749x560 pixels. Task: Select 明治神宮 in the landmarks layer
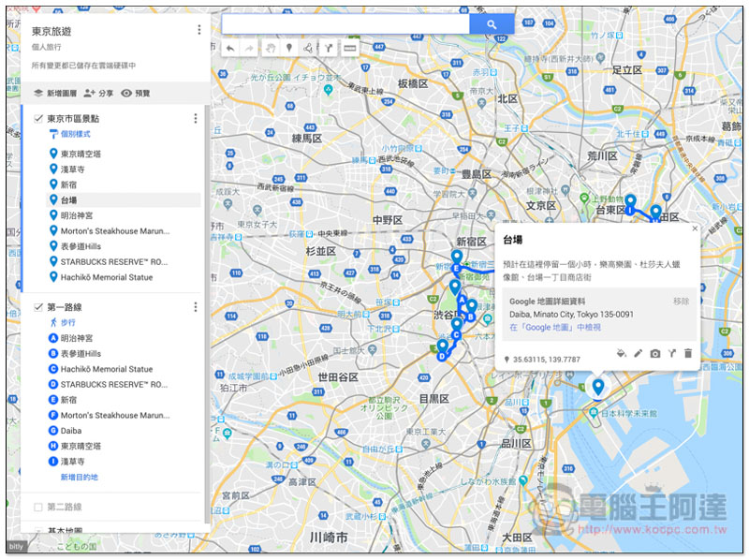77,215
